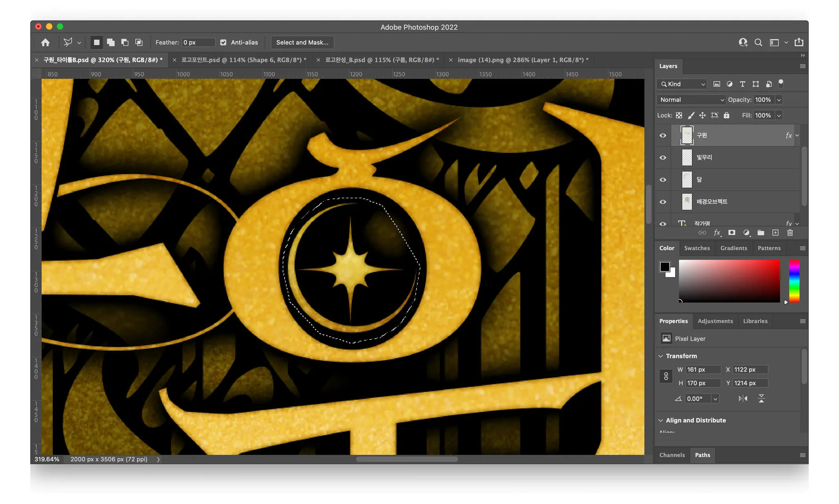
Task: Collapse the Transform section
Action: click(660, 356)
